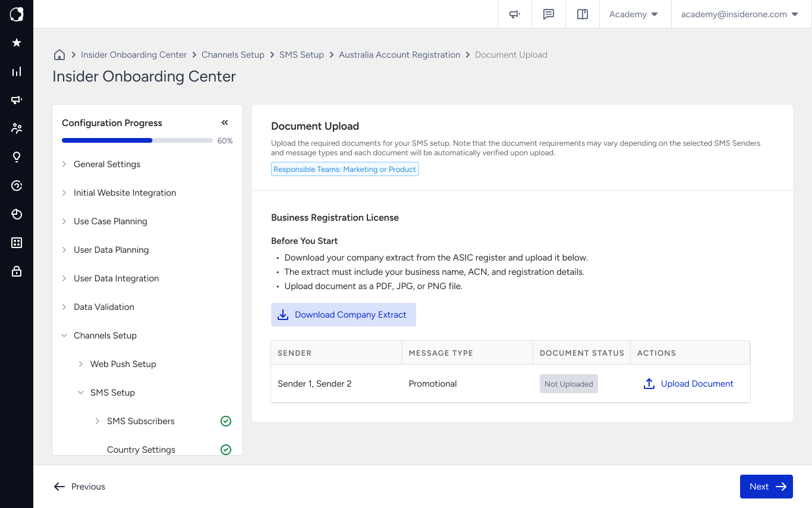812x508 pixels.
Task: Open the bar chart analytics icon in the sidebar
Action: [x=17, y=71]
